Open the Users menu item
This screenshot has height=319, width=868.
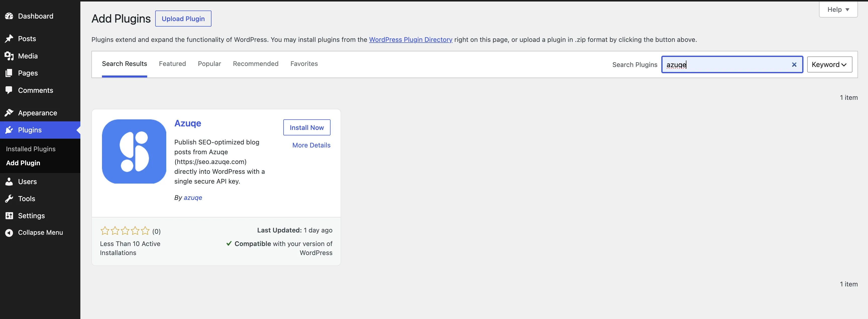click(40, 182)
